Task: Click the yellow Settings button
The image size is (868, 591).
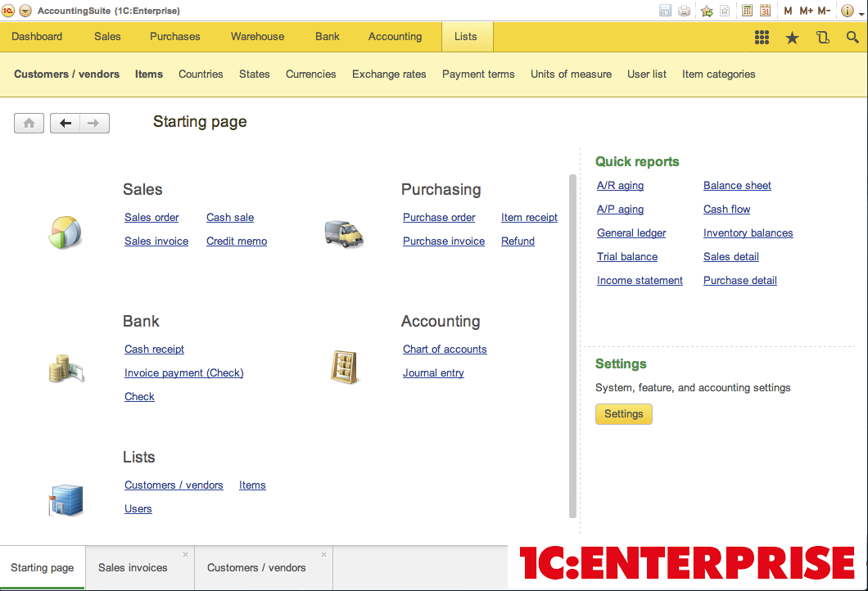Action: point(624,414)
